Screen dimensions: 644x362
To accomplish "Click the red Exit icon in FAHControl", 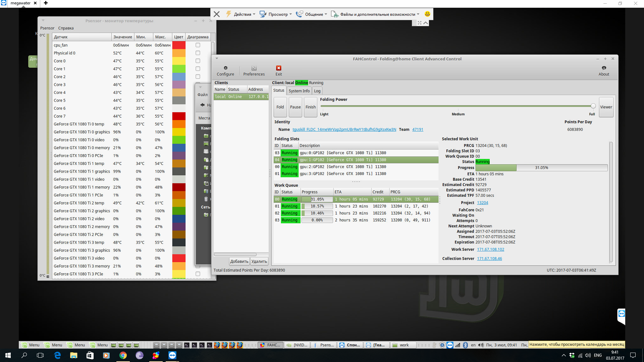I will coord(278,68).
